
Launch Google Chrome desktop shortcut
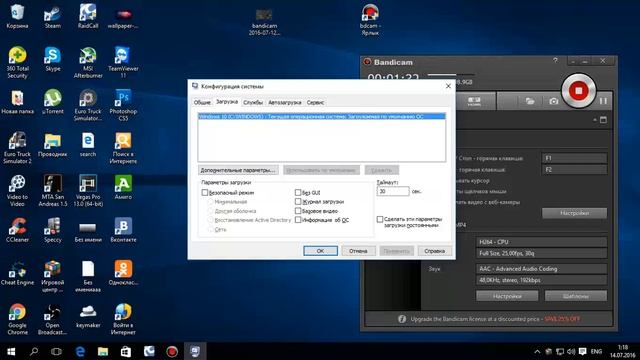pyautogui.click(x=17, y=319)
